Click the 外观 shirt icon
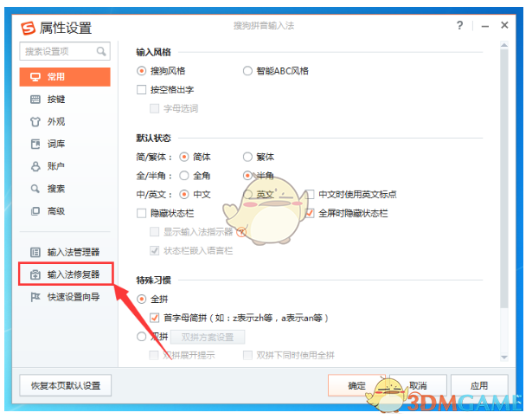The height and width of the screenshot is (419, 532). point(35,121)
